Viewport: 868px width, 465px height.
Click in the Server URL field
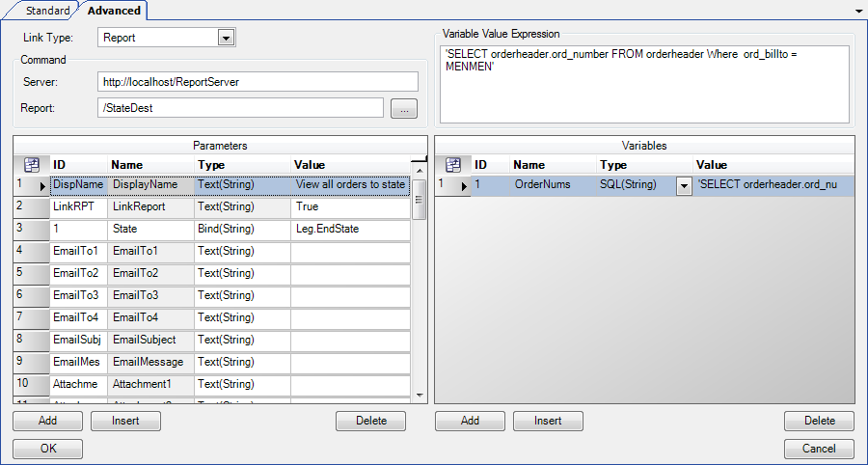click(258, 82)
